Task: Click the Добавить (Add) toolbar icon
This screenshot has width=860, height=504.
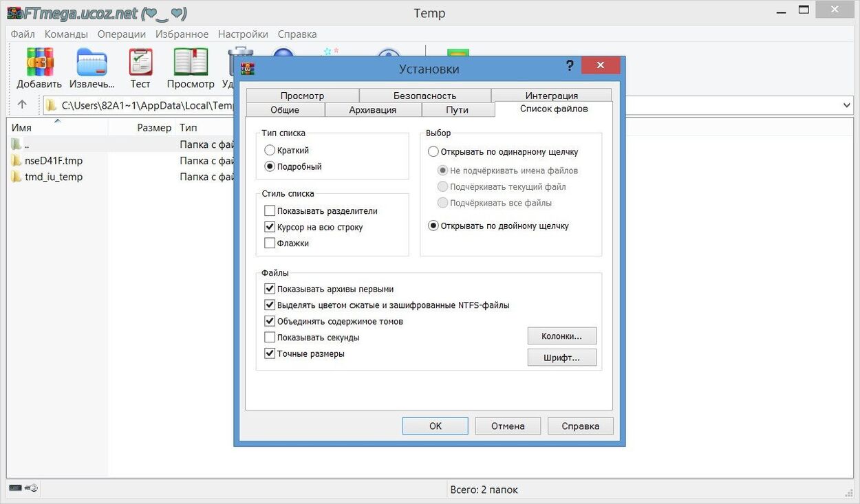Action: [x=39, y=63]
